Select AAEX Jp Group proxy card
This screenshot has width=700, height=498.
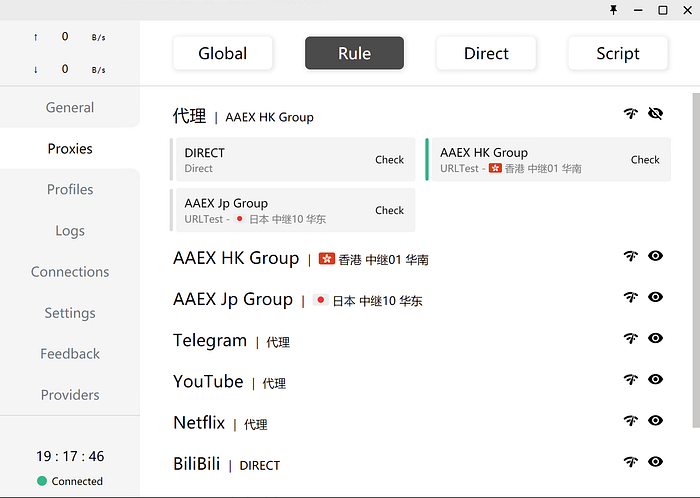tap(295, 210)
